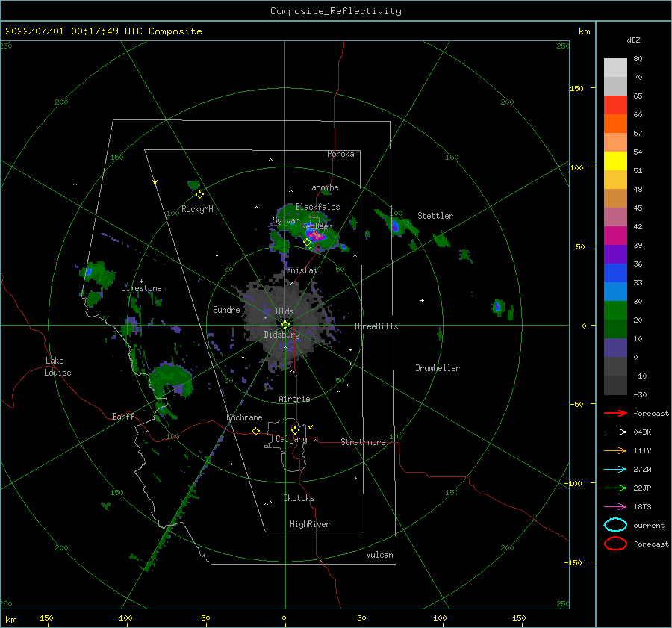Click the asterisk marker above Limestone
This screenshot has height=628, width=672.
[x=141, y=282]
